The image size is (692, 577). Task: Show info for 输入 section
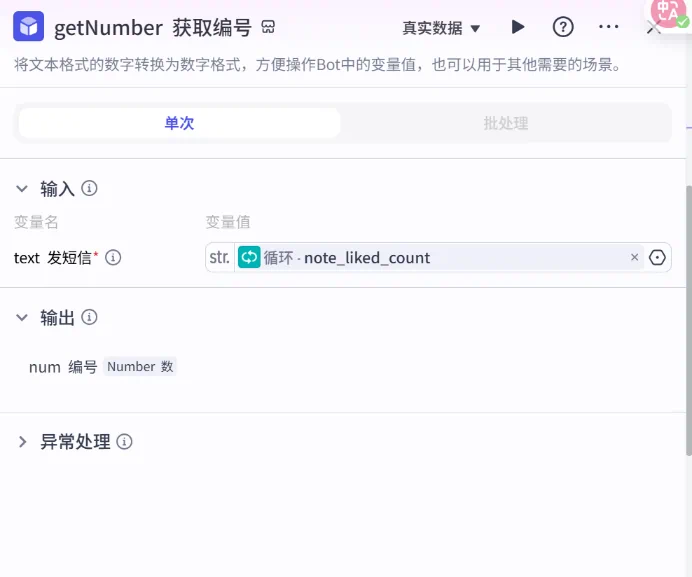pyautogui.click(x=89, y=189)
